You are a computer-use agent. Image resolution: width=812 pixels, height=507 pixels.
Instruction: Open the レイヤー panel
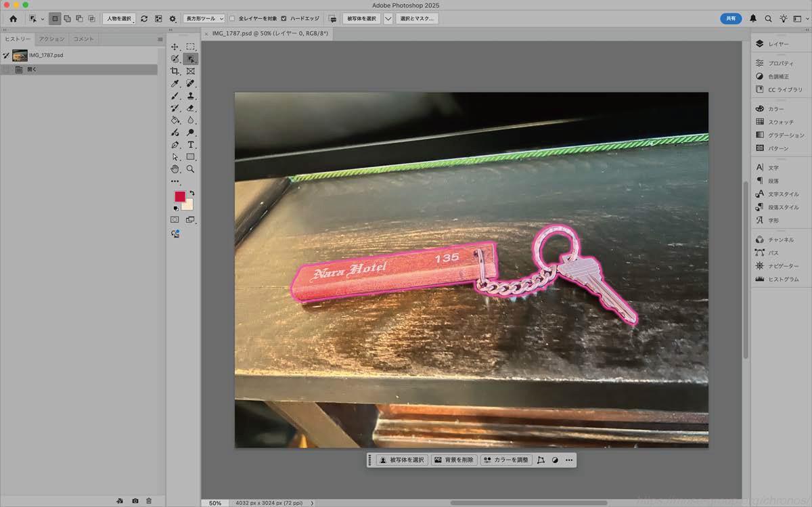coord(778,44)
